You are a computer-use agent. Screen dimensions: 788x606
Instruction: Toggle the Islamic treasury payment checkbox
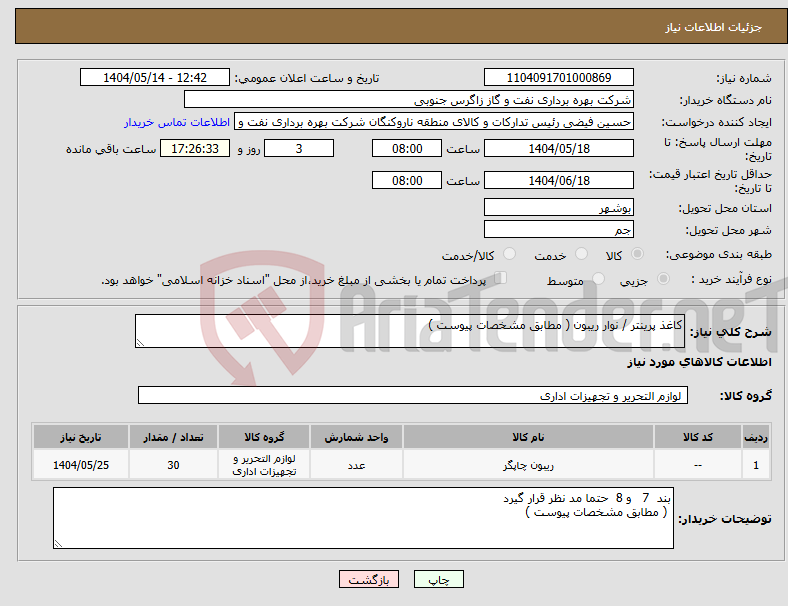point(501,278)
